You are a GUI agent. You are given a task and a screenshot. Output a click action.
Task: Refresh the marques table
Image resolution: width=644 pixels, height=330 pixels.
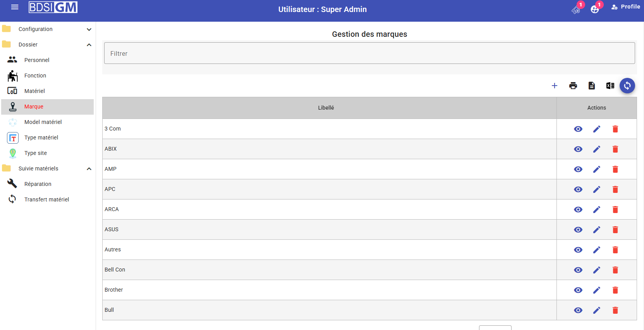pos(627,86)
